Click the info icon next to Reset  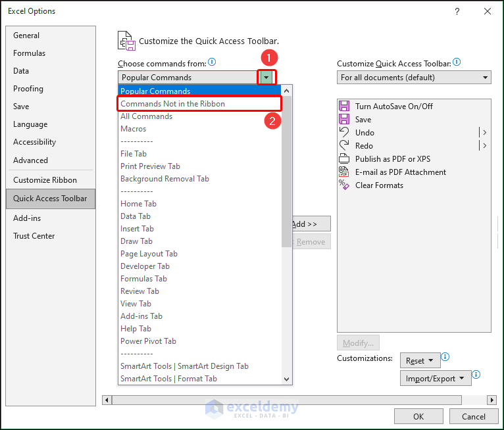coord(445,356)
